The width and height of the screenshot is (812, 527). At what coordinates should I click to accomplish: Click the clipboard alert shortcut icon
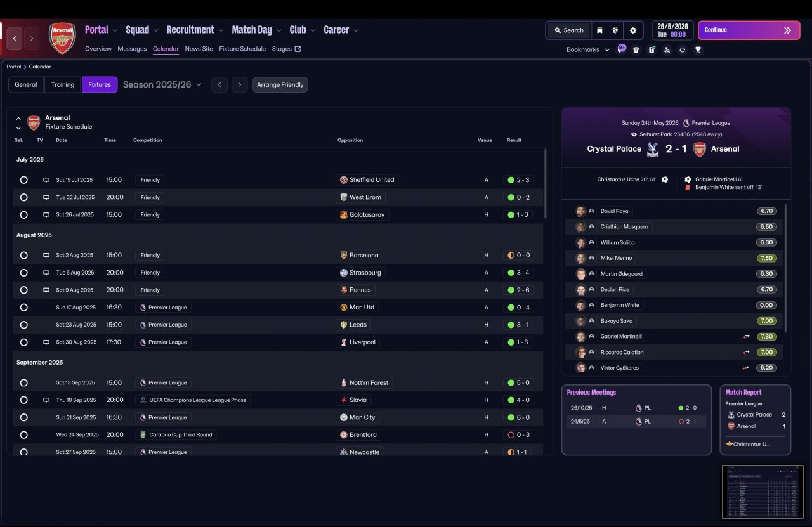652,49
